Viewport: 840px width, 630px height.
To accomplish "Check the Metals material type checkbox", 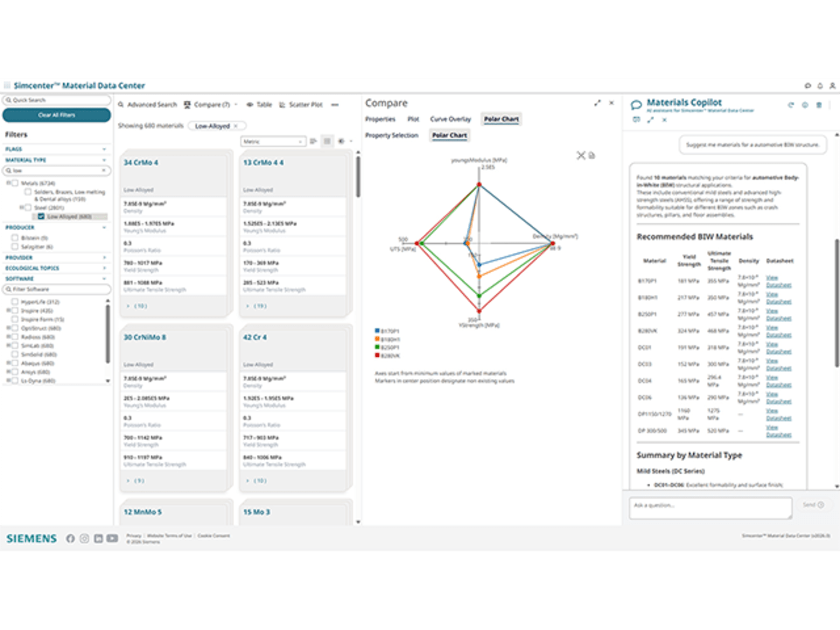I will (x=15, y=183).
